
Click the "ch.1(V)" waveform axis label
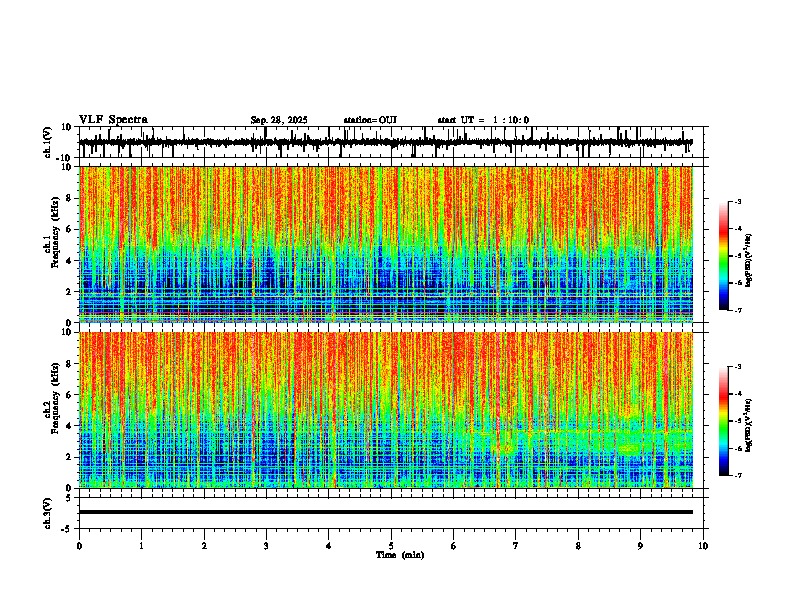point(47,142)
